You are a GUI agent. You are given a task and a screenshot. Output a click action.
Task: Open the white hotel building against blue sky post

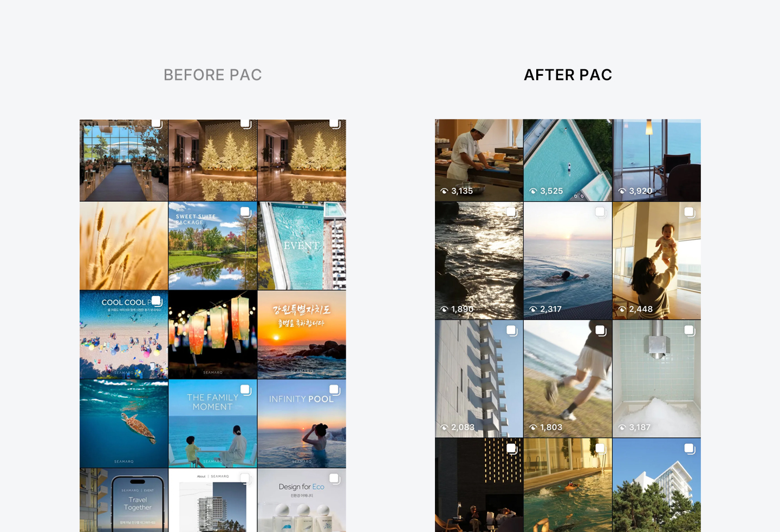pyautogui.click(x=656, y=485)
